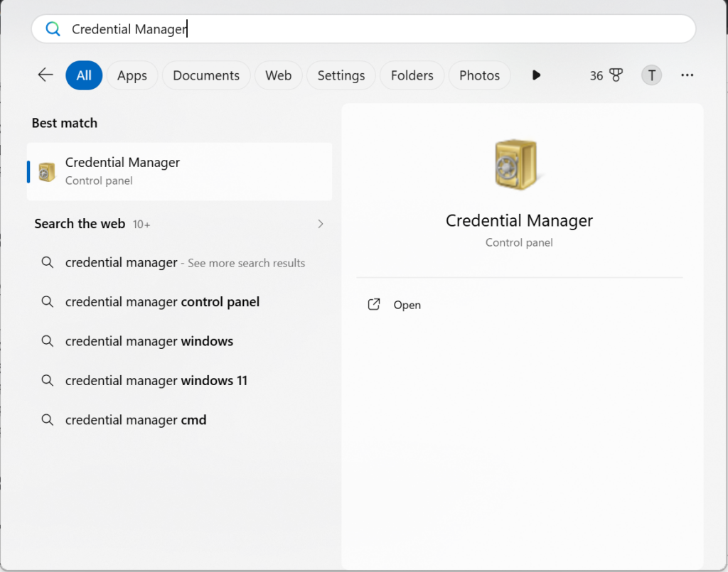Viewport: 728px width, 572px height.
Task: Select 'credential manager control panel' suggestion
Action: pyautogui.click(x=179, y=302)
